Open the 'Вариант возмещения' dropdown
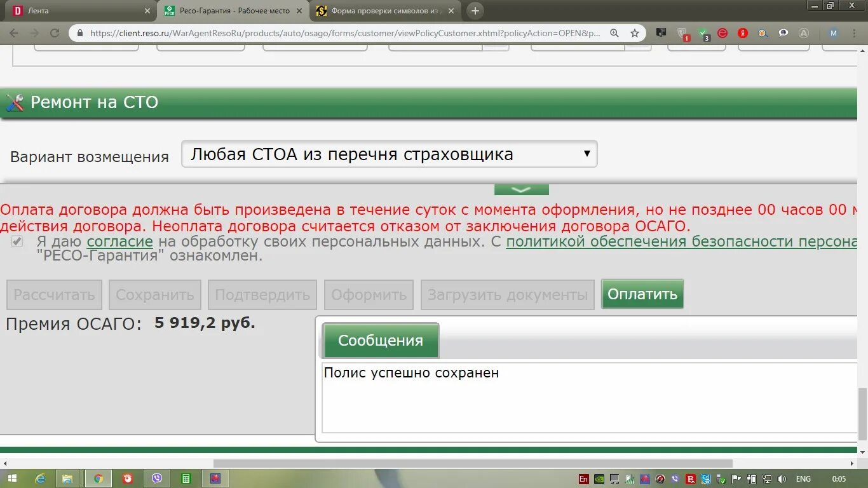The height and width of the screenshot is (488, 868). click(389, 154)
